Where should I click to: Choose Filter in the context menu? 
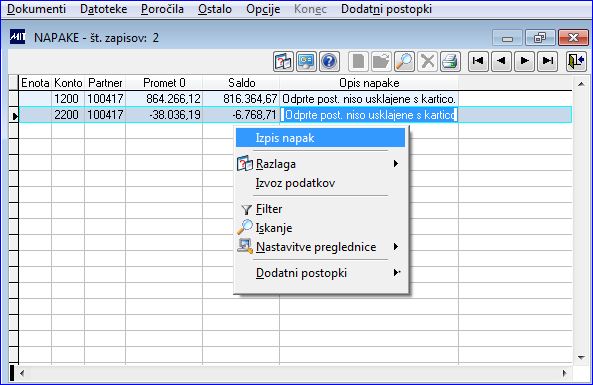click(x=320, y=209)
